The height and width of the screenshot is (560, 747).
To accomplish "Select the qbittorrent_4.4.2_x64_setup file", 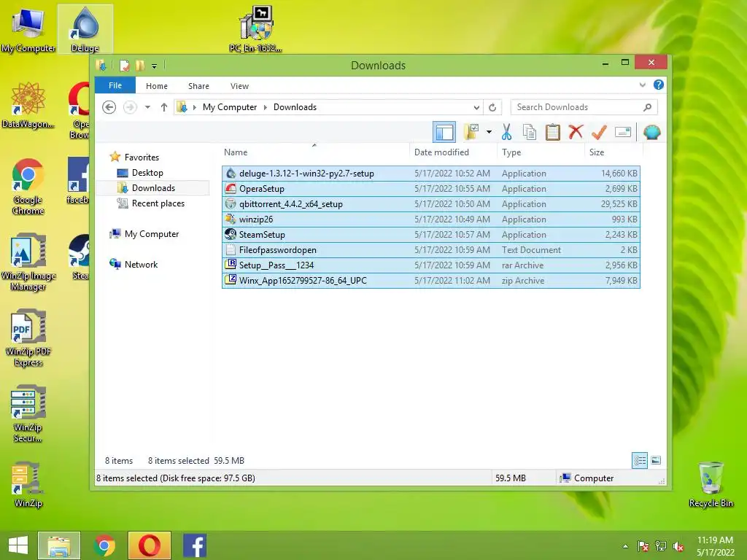I will tap(430, 204).
